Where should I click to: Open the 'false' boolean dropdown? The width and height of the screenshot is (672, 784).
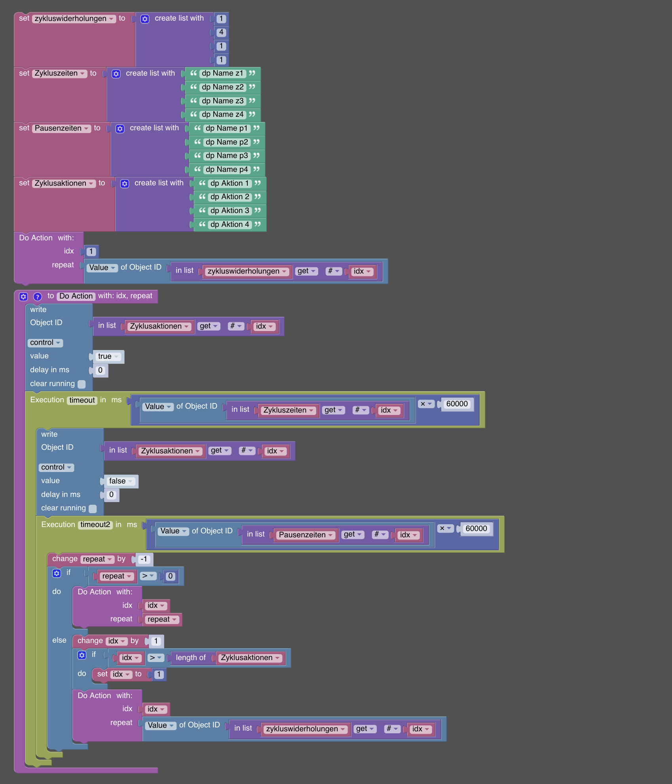121,481
